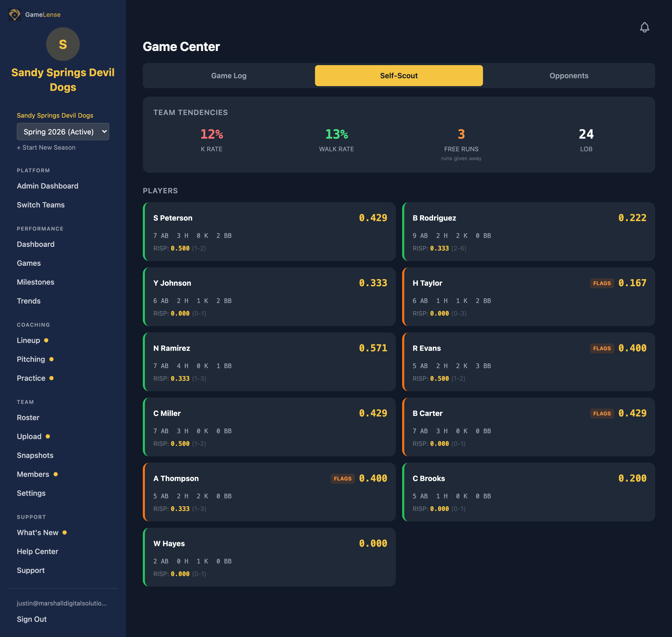Open the B Rodriguez player card
The image size is (672, 637).
[x=528, y=232]
